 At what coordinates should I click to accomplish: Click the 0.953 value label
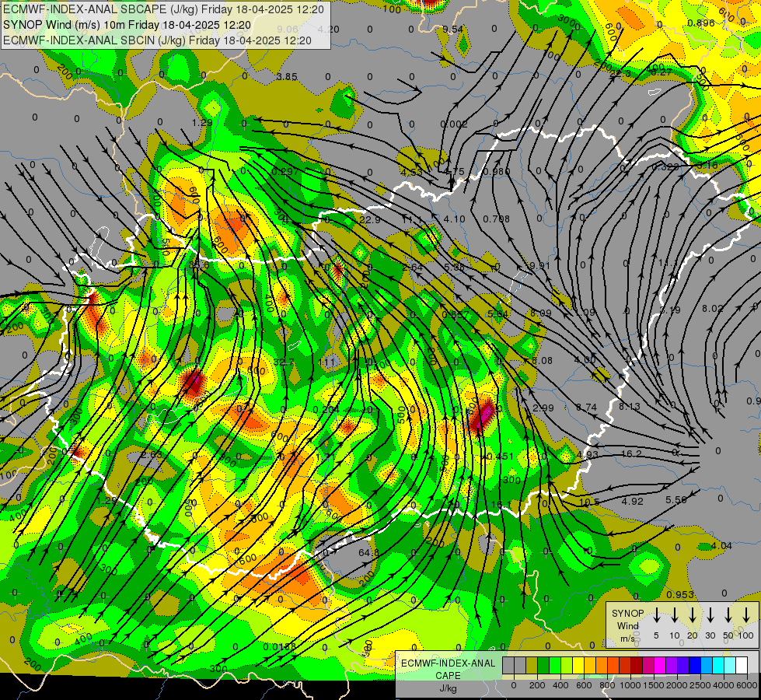[x=680, y=594]
